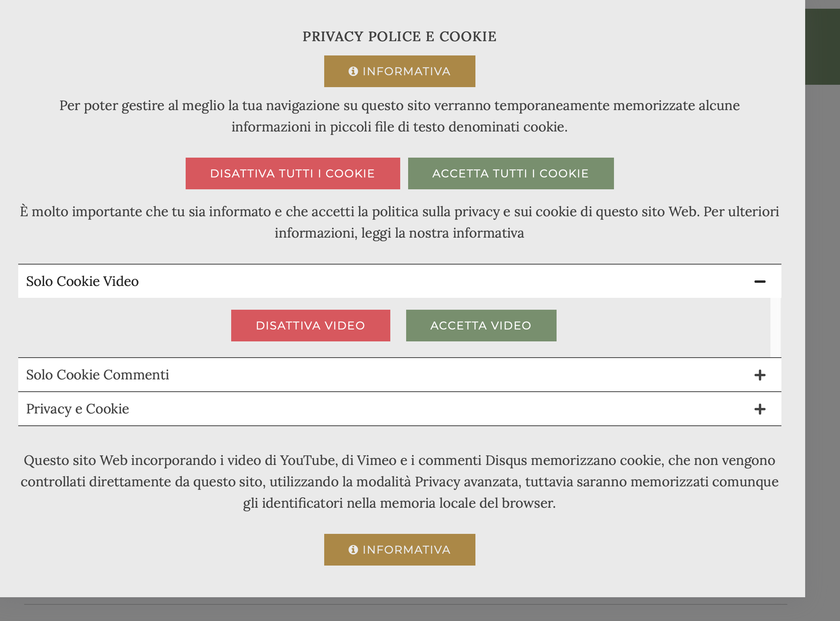Image resolution: width=840 pixels, height=621 pixels.
Task: Click the top Informativa button label
Action: click(x=407, y=71)
